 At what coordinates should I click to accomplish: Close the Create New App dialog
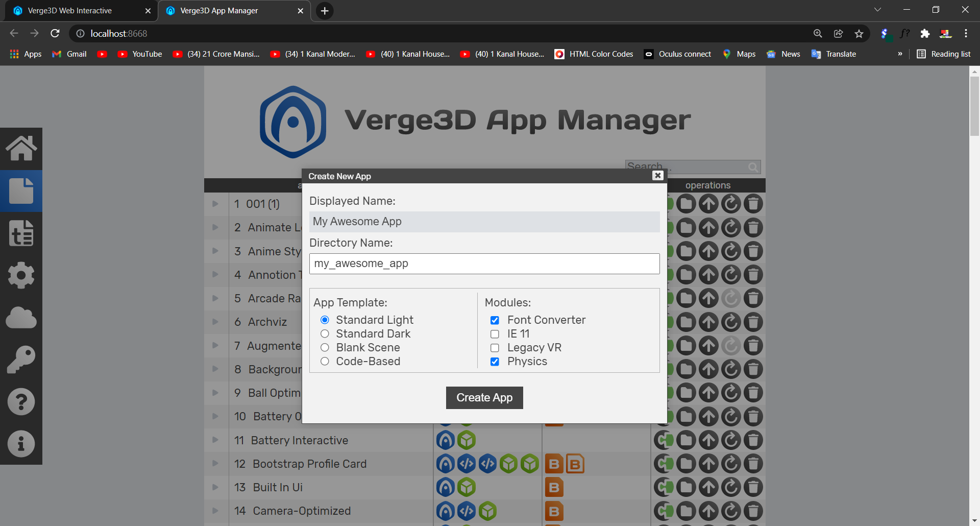tap(658, 176)
